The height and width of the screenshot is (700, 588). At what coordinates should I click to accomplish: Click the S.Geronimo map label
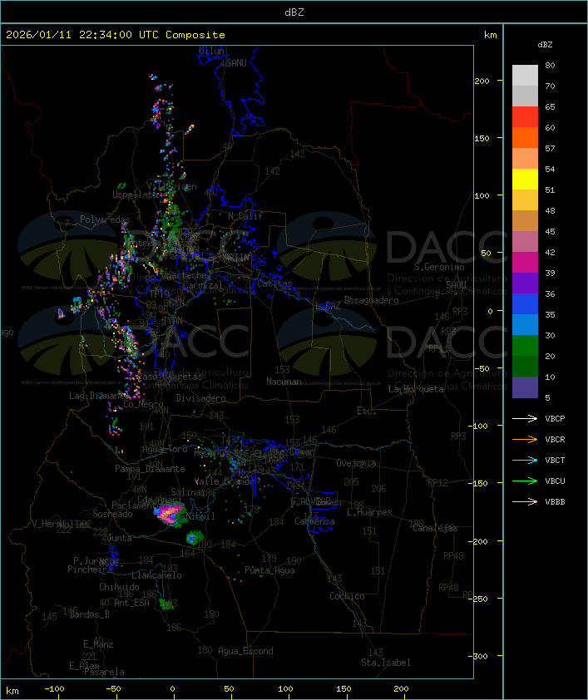[439, 267]
